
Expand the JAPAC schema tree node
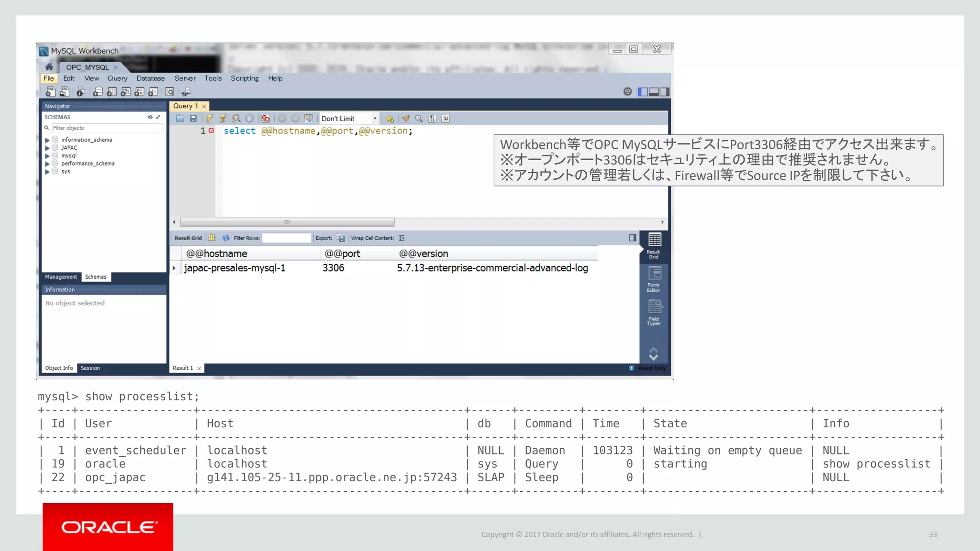point(47,148)
